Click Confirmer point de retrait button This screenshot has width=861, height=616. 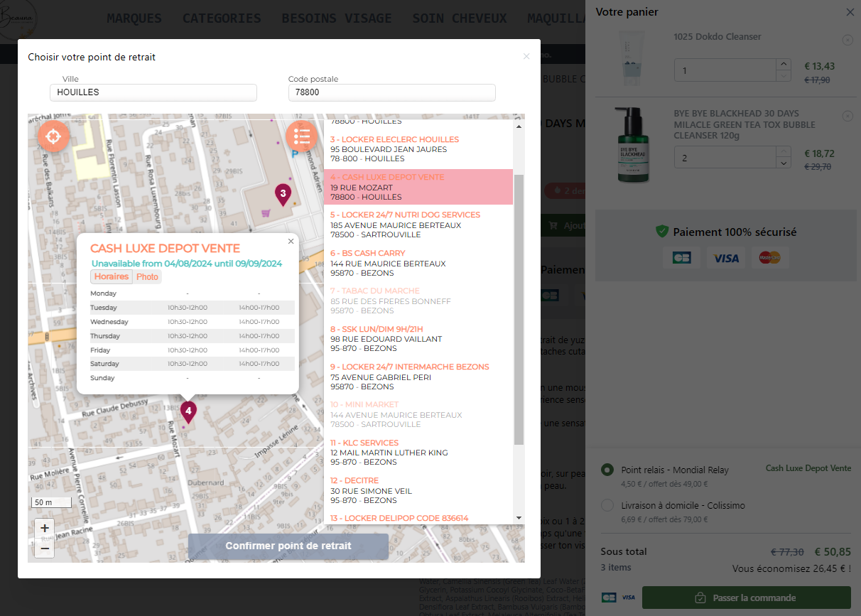coord(288,546)
